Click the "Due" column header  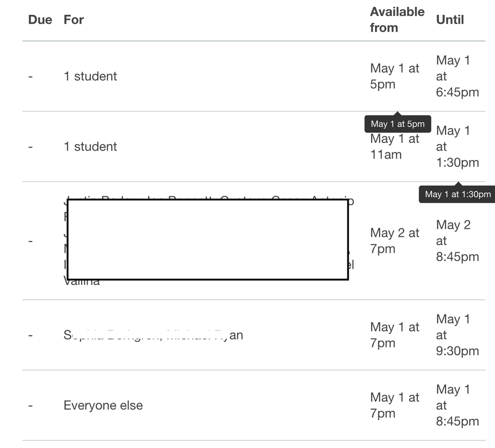coord(40,20)
